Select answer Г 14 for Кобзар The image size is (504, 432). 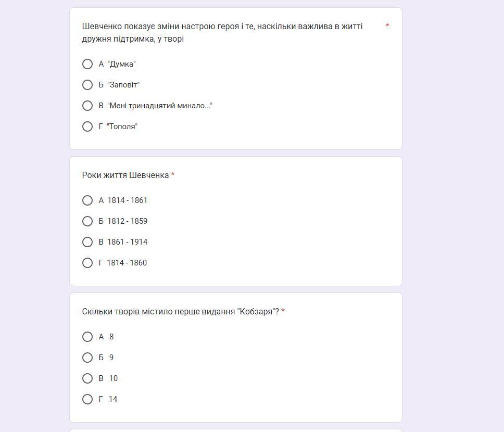[87, 399]
